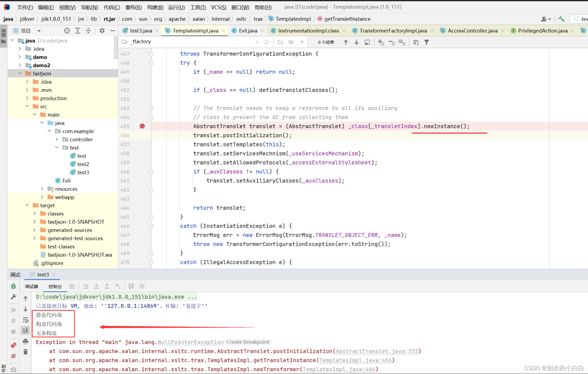Viewport: 588px width, 374px height.
Task: Open the 运行(U) menu
Action: point(176,7)
